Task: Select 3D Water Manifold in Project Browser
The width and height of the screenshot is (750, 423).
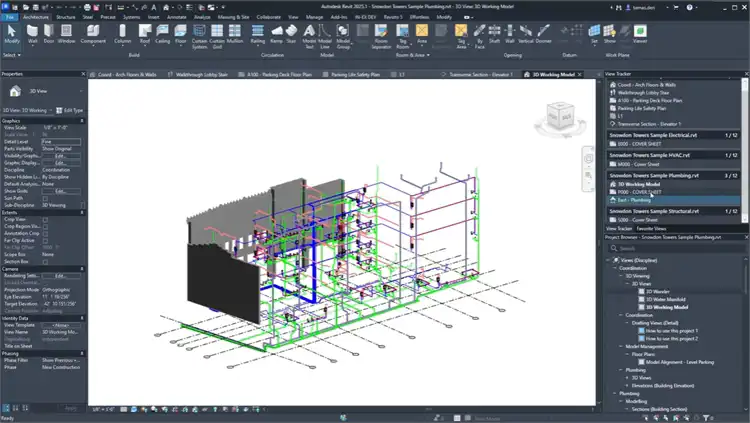Action: click(667, 300)
